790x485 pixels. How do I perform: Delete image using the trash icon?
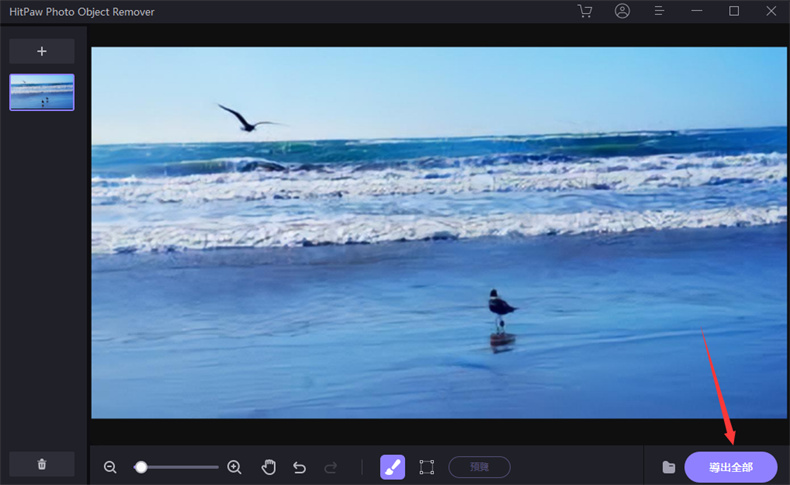42,464
